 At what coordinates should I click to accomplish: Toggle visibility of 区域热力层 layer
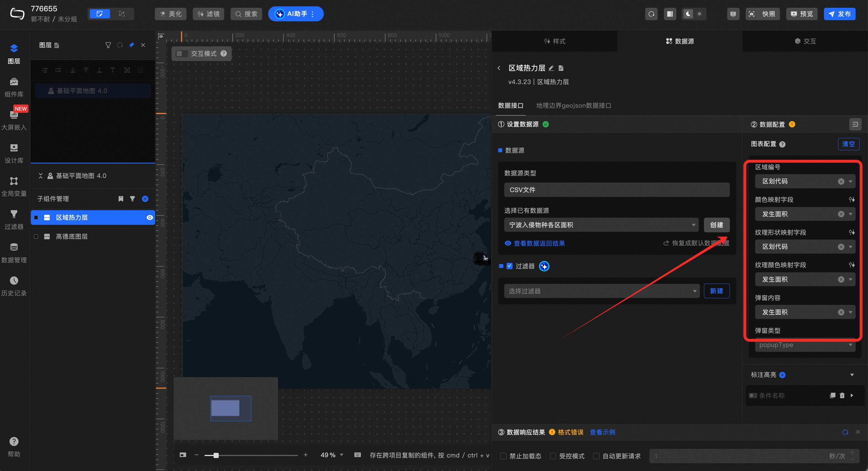coord(150,217)
